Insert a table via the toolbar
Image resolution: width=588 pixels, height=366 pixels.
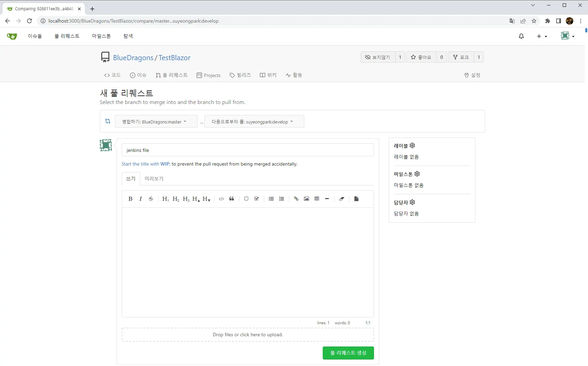point(317,199)
